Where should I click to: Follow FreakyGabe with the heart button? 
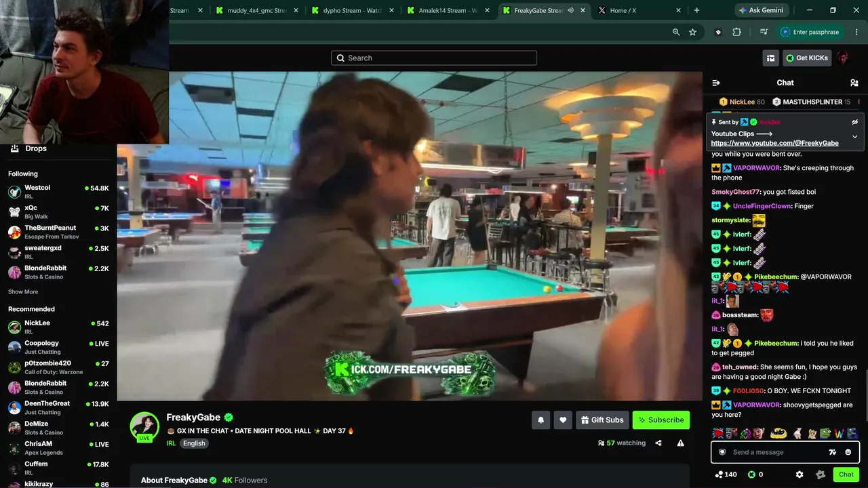(563, 420)
